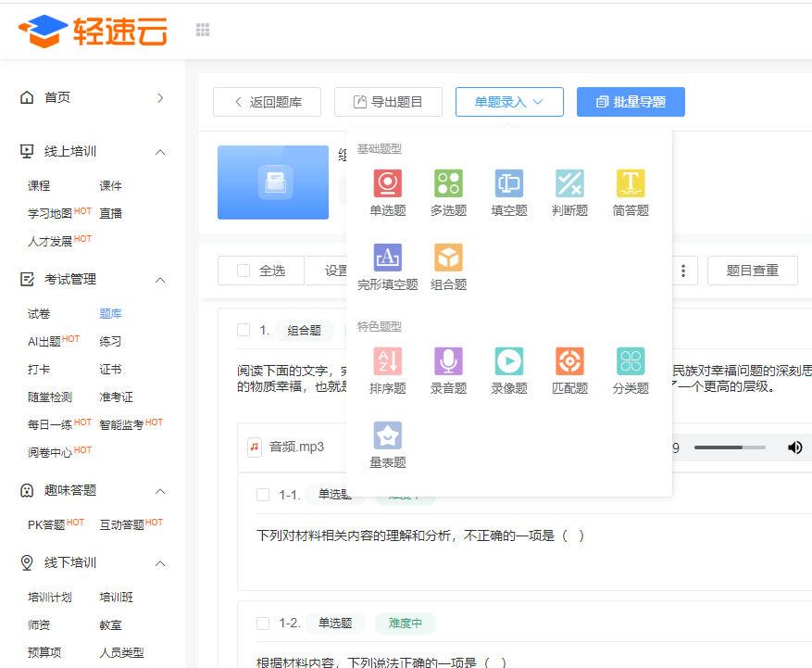Screen dimensions: 812x668
Task: Select the 录音题 microphone icon
Action: pyautogui.click(x=448, y=360)
